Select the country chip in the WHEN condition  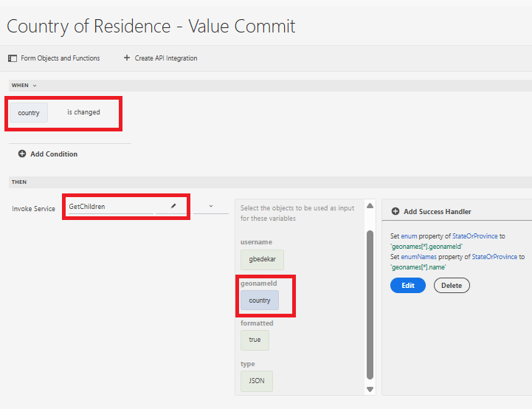pyautogui.click(x=29, y=113)
